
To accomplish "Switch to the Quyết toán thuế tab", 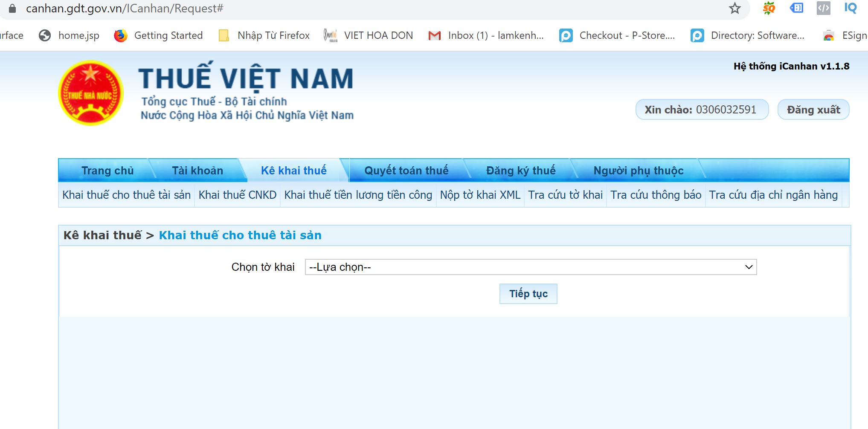I will point(406,171).
